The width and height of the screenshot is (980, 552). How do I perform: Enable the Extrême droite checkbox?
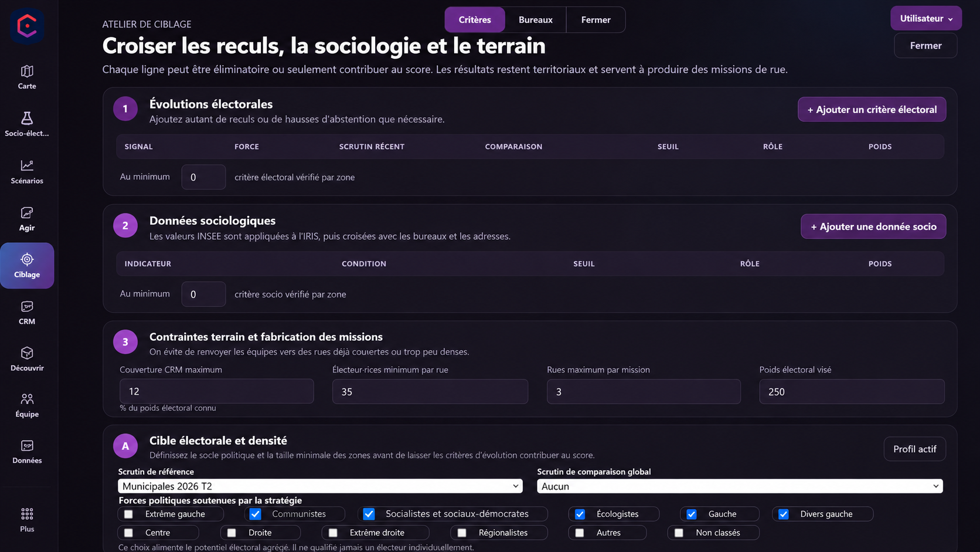(x=333, y=533)
